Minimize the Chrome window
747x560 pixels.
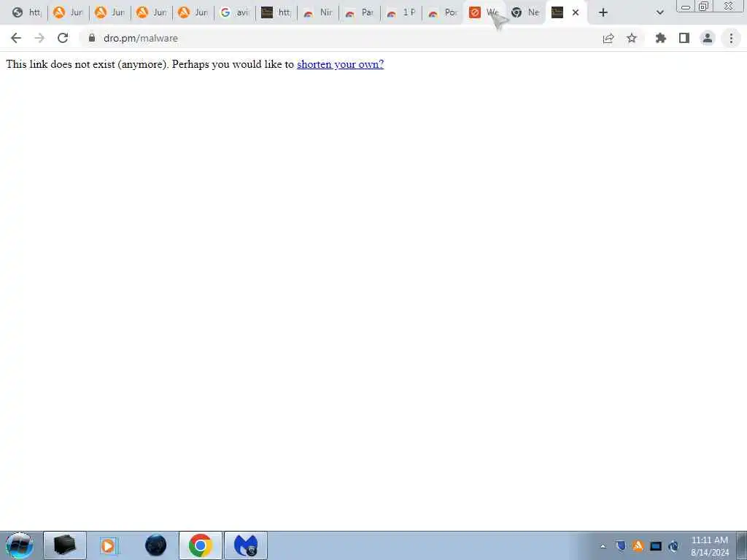tap(686, 7)
